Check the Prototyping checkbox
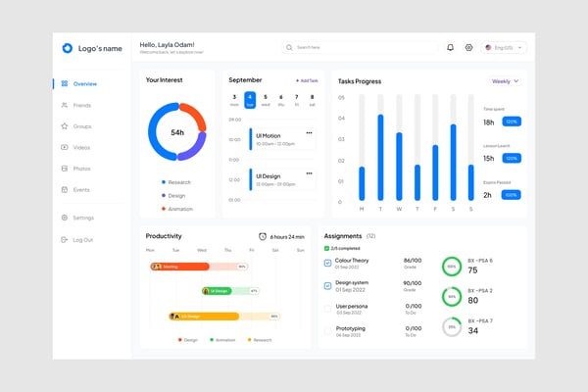 pos(327,331)
